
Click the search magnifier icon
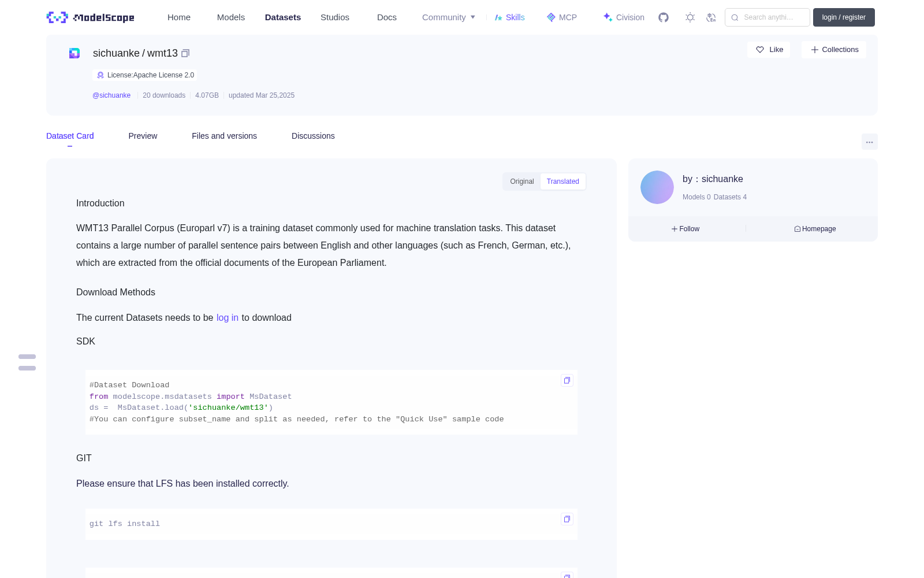point(735,17)
